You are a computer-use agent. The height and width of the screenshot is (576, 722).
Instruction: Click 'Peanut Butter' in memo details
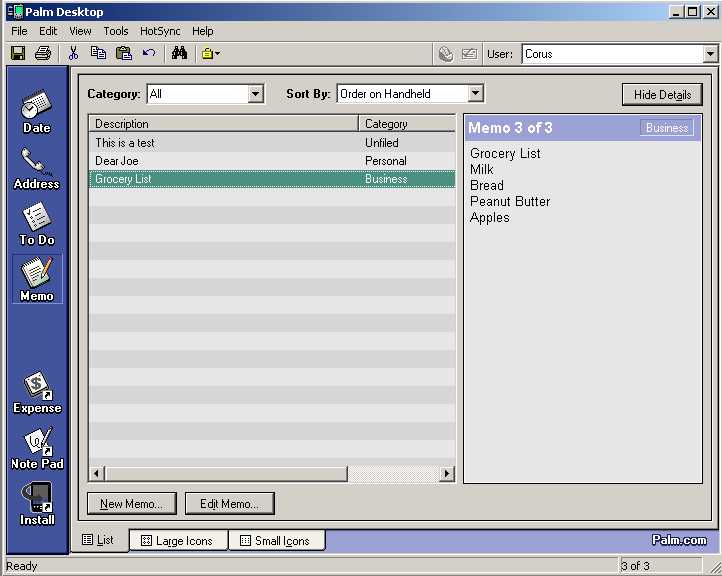pyautogui.click(x=510, y=201)
